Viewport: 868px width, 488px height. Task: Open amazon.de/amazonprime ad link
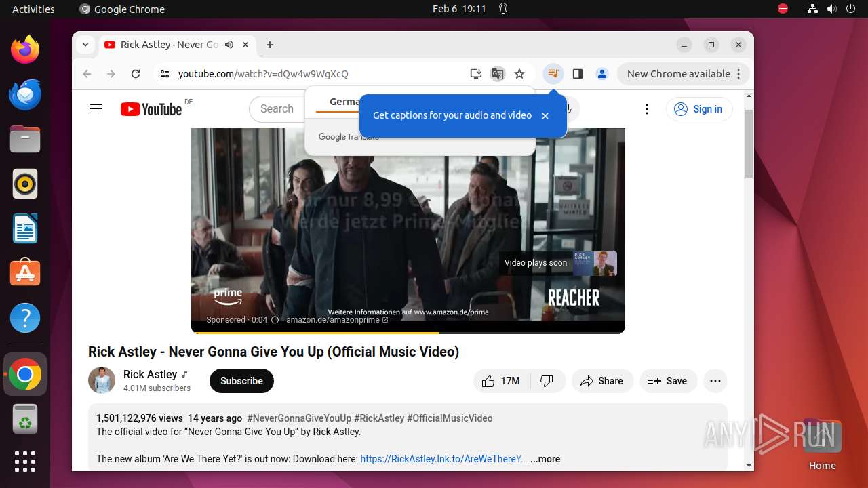(x=337, y=320)
